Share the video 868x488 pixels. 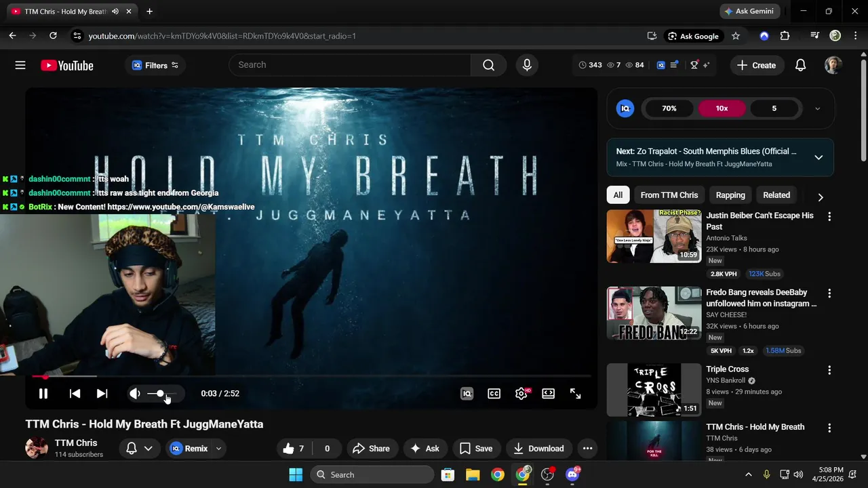372,448
